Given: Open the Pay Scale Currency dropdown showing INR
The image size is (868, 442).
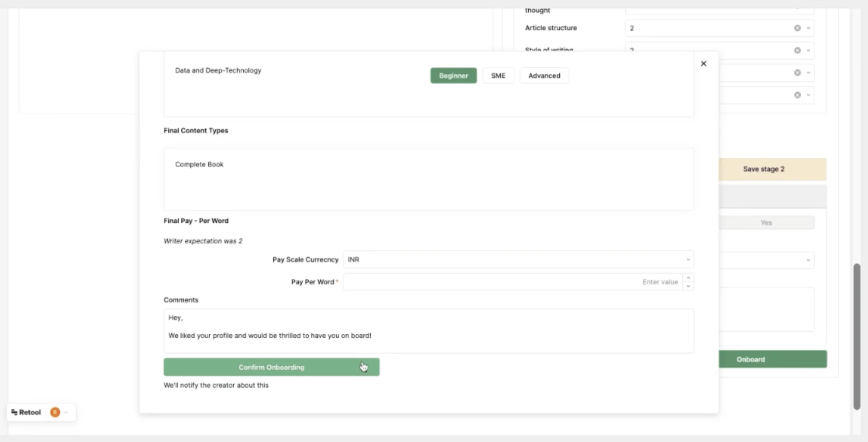Looking at the screenshot, I should [518, 260].
